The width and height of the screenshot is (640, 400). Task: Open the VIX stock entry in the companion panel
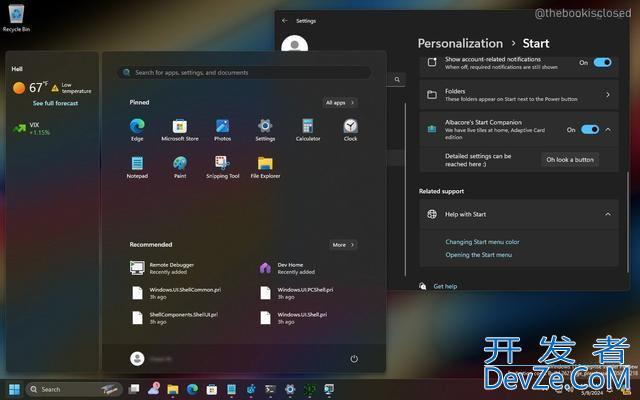coord(31,129)
